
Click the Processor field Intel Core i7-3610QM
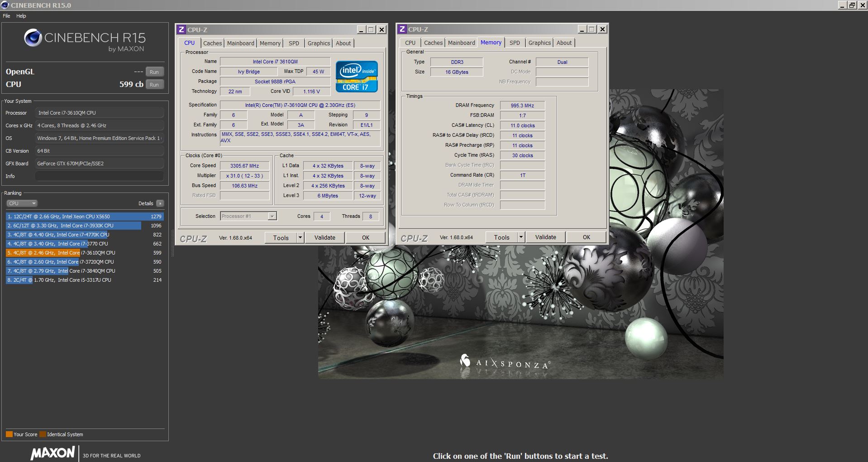point(100,113)
